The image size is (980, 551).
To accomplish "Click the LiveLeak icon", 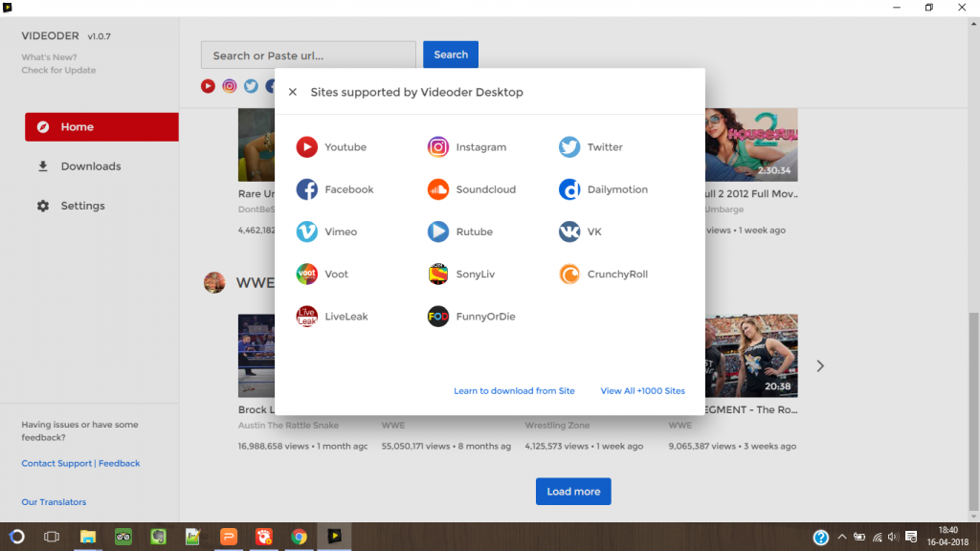I will (306, 317).
